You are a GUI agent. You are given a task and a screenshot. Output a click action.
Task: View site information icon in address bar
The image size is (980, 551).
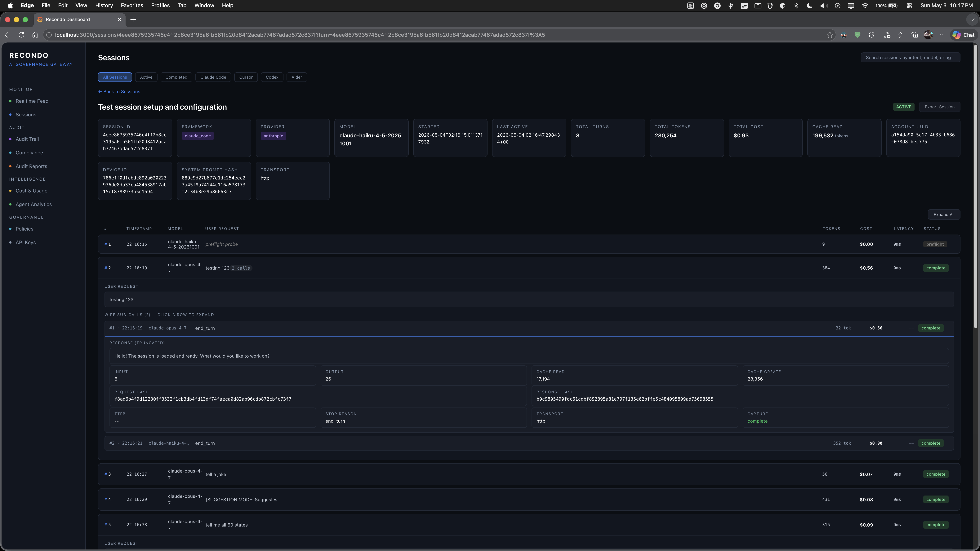[x=49, y=35]
